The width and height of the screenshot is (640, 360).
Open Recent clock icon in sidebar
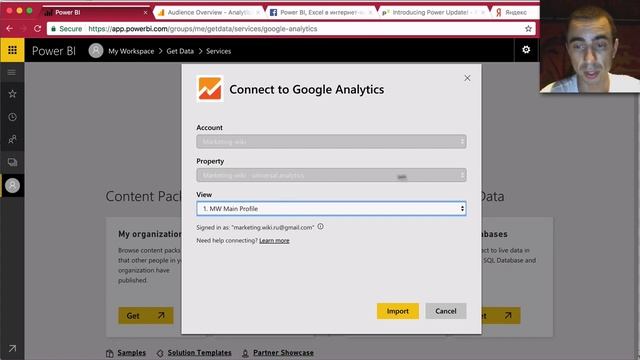(x=12, y=117)
